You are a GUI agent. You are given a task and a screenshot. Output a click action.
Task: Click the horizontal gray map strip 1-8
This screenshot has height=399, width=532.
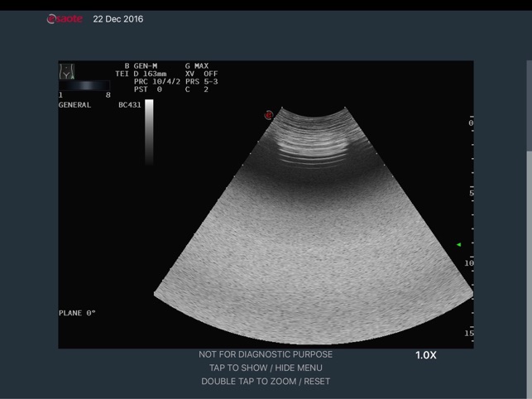84,85
